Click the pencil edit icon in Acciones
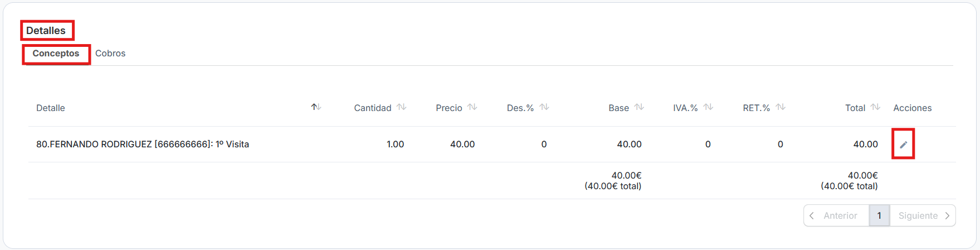 coord(903,145)
